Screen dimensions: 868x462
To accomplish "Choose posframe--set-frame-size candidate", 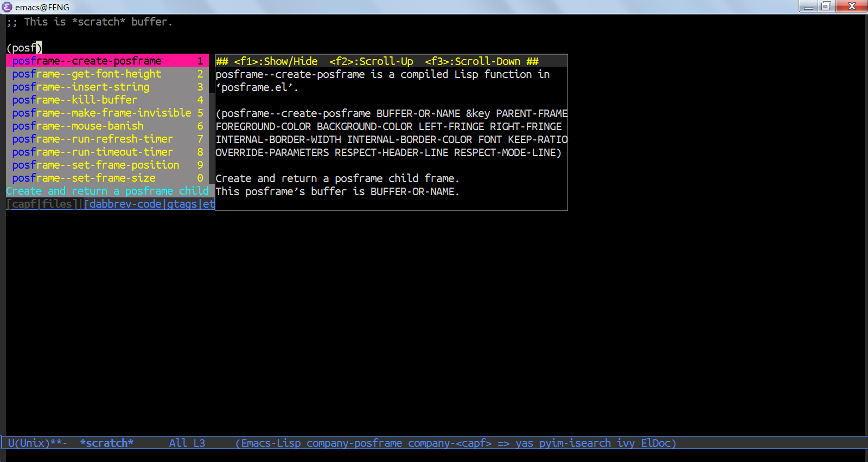I will click(x=107, y=178).
